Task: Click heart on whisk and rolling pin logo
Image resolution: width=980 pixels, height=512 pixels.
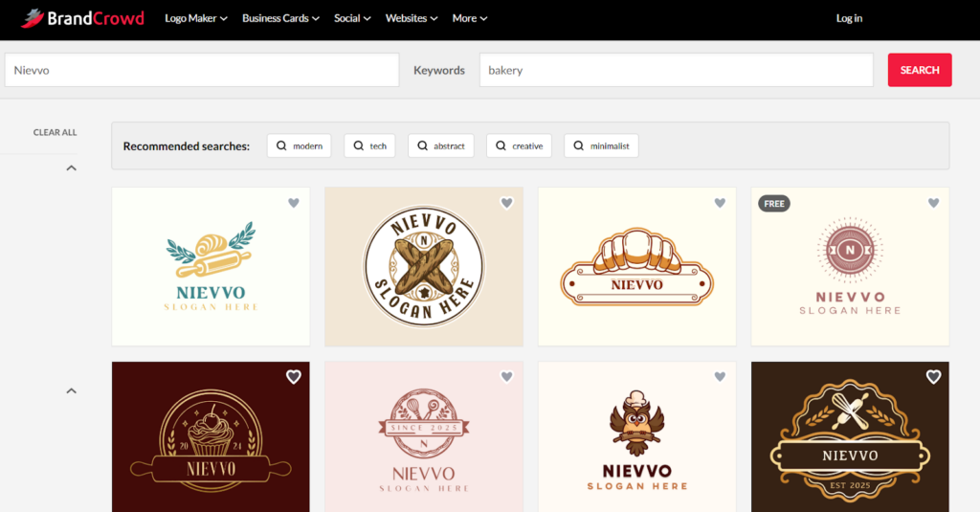Action: (933, 377)
